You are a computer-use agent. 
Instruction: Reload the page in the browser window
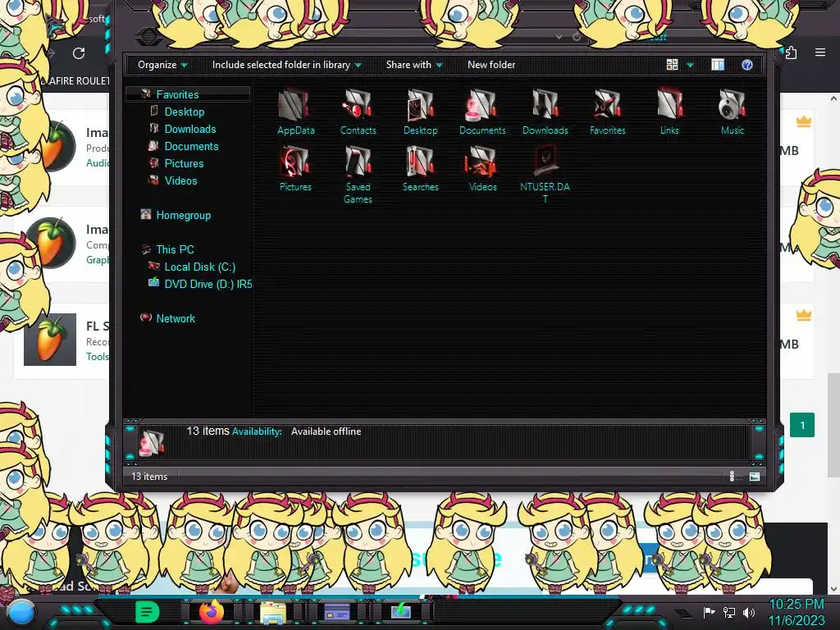tap(79, 53)
